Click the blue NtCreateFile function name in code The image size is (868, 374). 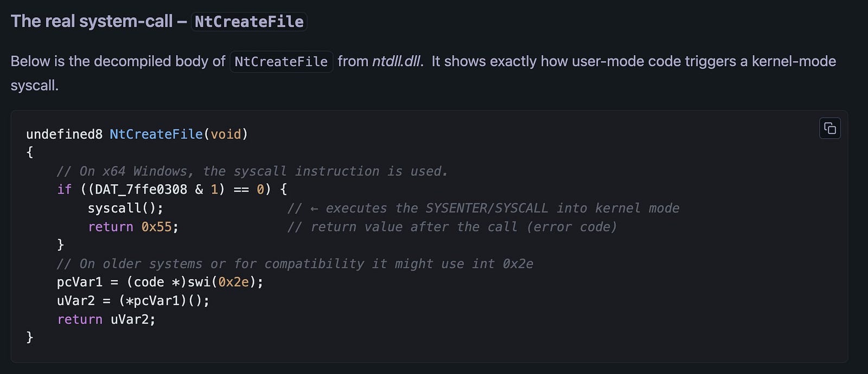(156, 134)
